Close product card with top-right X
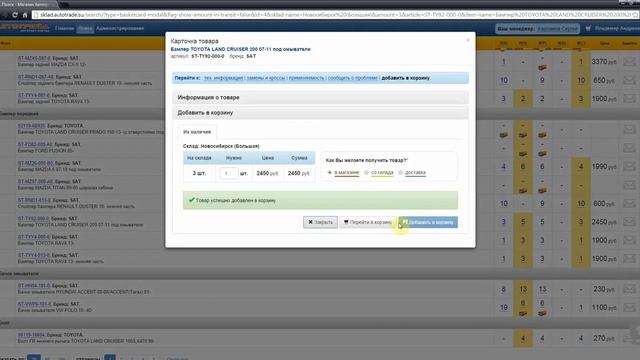This screenshot has height=360, width=640. point(468,40)
